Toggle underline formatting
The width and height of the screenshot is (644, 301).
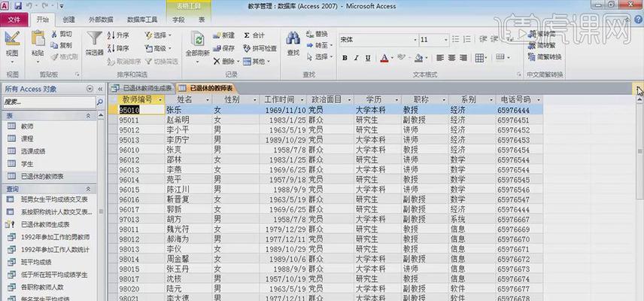click(368, 58)
